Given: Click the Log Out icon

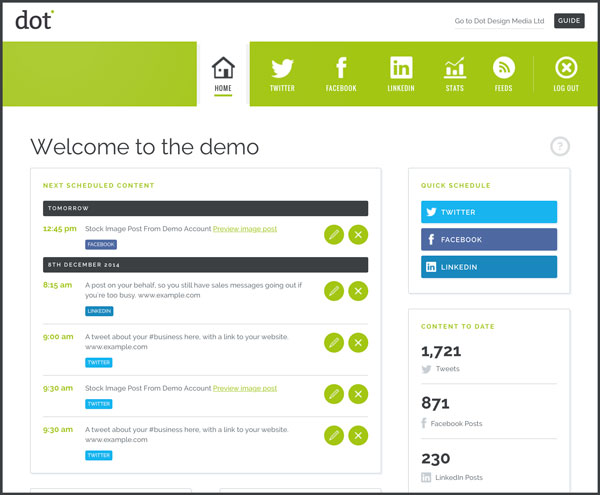Looking at the screenshot, I should click(x=566, y=74).
